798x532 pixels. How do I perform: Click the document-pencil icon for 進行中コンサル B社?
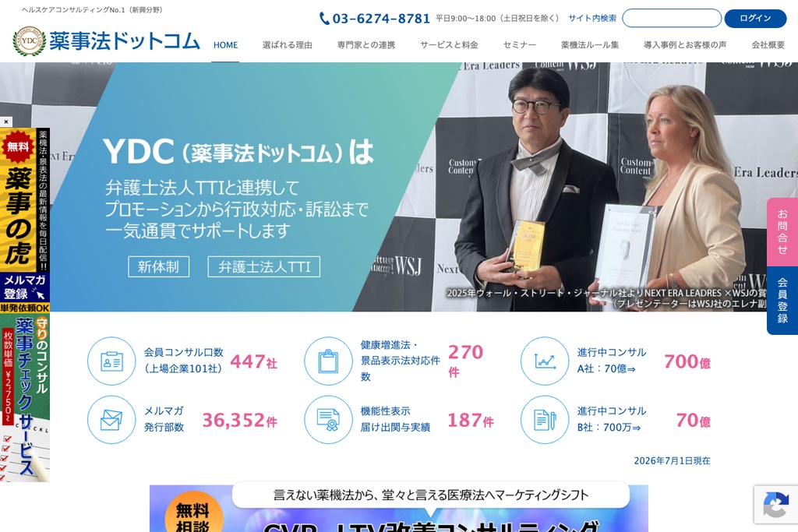545,420
